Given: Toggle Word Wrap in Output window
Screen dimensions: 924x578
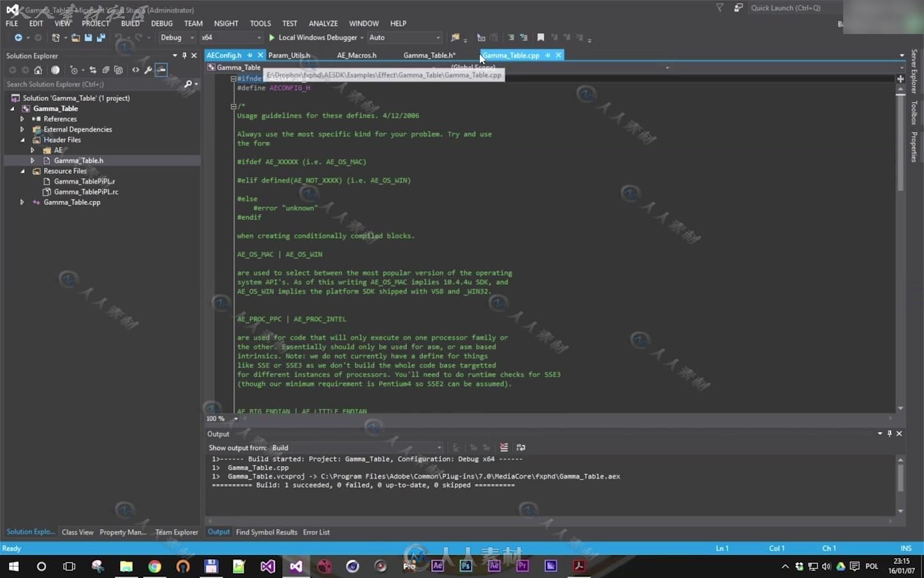Looking at the screenshot, I should click(520, 448).
